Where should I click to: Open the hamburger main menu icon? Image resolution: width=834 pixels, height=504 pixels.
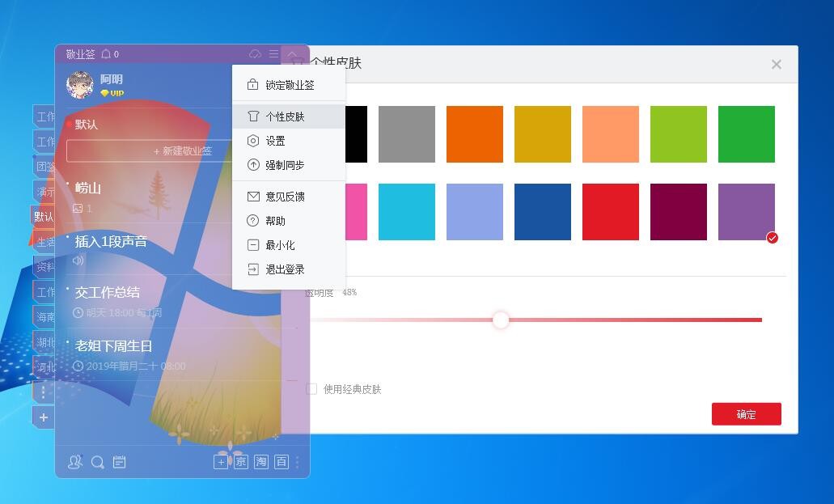pos(274,53)
